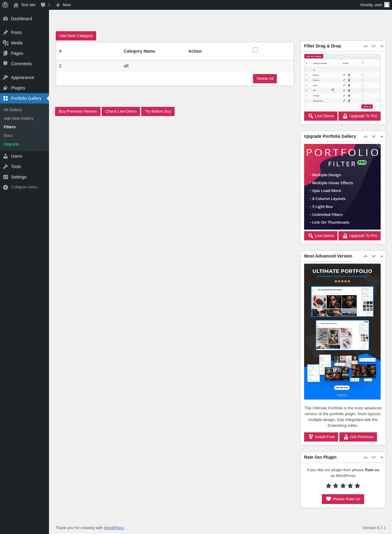Click the Delete All button
392x534 pixels.
265,79
